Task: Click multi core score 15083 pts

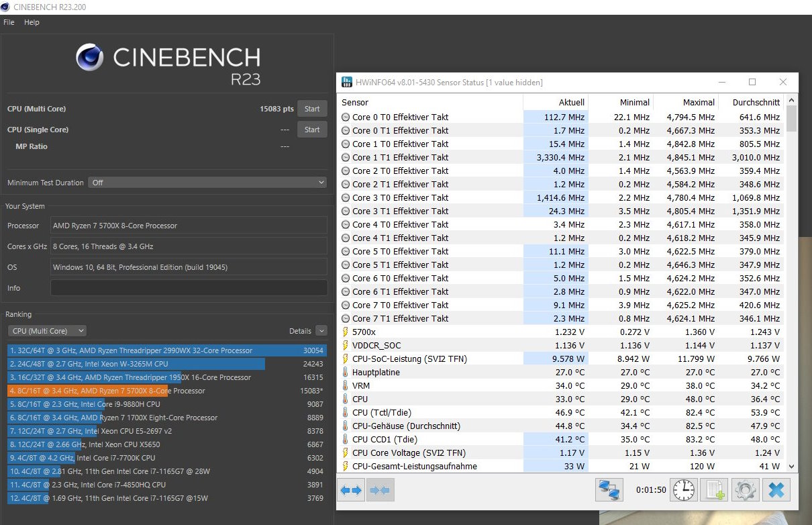Action: click(276, 109)
